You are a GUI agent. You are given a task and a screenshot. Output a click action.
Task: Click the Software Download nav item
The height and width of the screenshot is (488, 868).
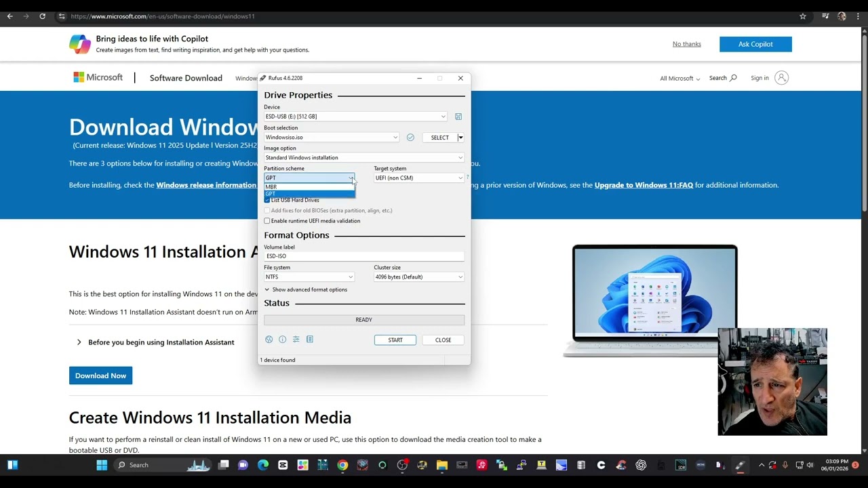coord(186,78)
